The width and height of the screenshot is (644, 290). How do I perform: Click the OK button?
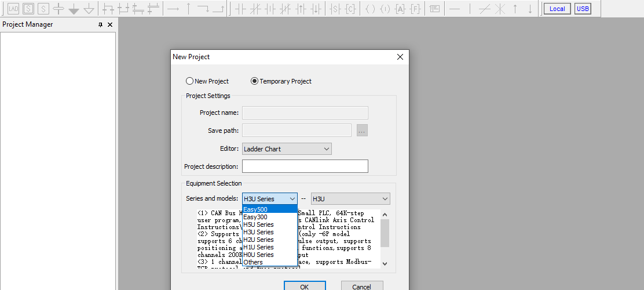[305, 286]
